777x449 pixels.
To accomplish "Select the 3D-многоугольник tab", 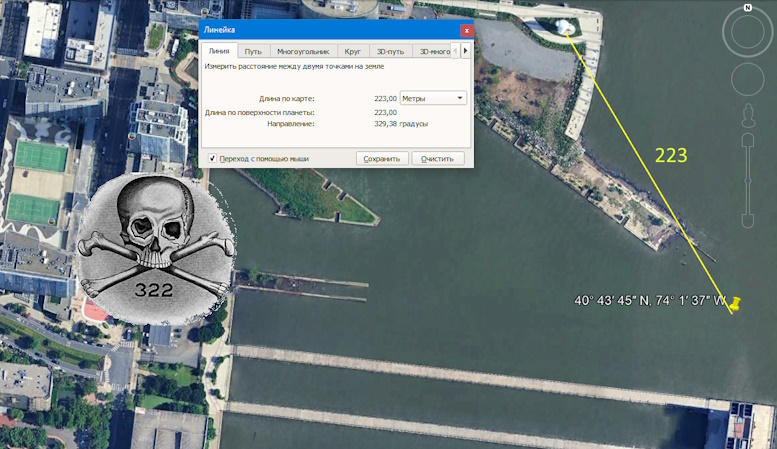I will point(432,51).
